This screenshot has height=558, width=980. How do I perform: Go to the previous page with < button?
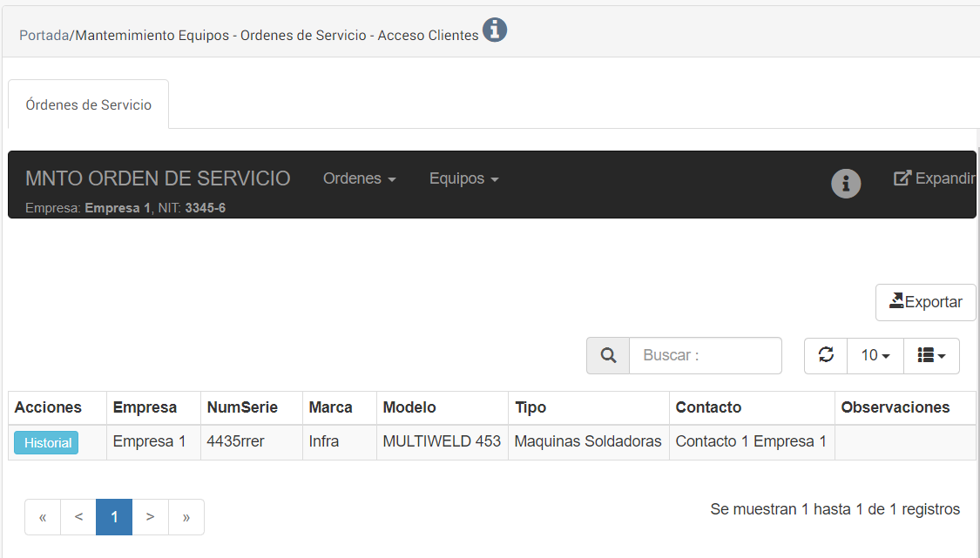[x=78, y=517]
